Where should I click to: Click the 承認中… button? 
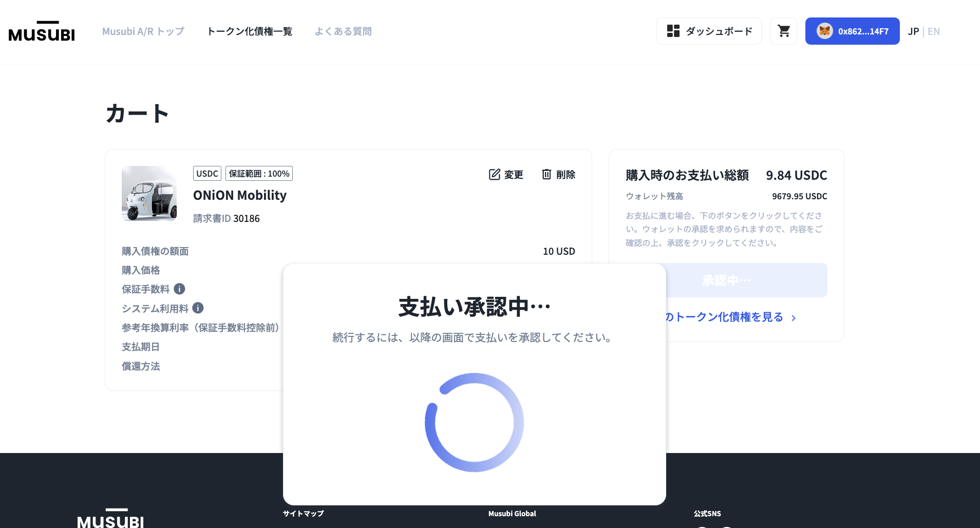747,280
